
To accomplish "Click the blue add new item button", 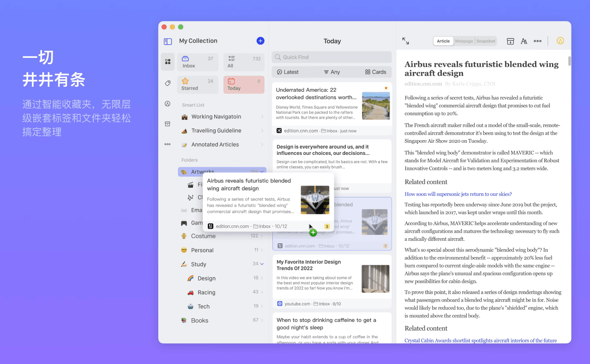I will pyautogui.click(x=260, y=41).
